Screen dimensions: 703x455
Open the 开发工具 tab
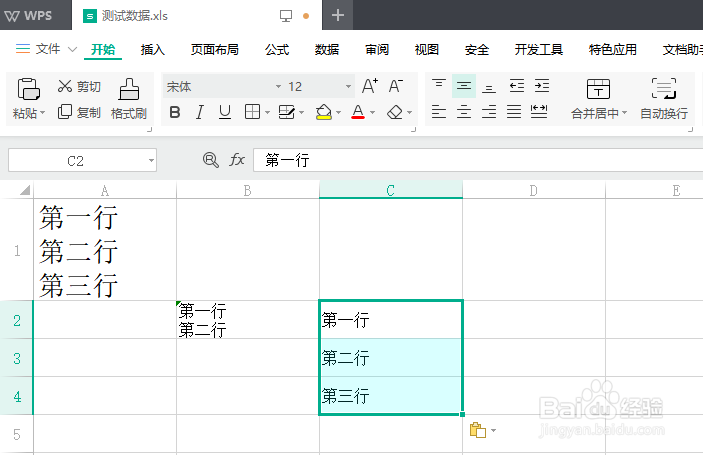point(538,49)
